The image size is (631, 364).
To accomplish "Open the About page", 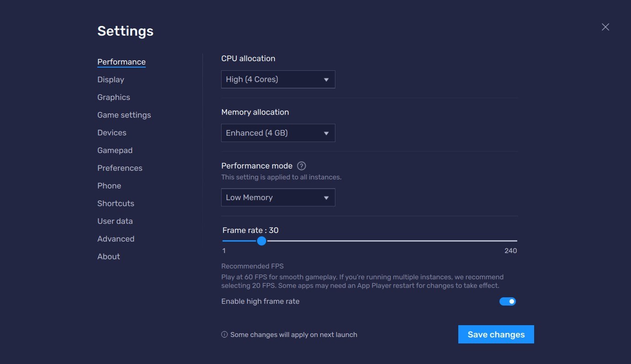I will tap(108, 257).
